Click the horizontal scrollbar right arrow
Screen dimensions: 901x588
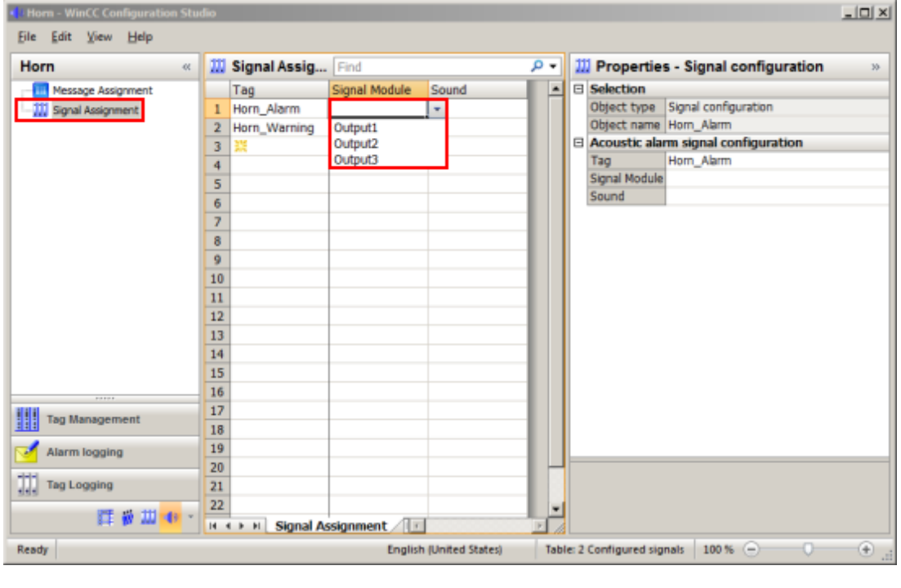click(x=538, y=525)
